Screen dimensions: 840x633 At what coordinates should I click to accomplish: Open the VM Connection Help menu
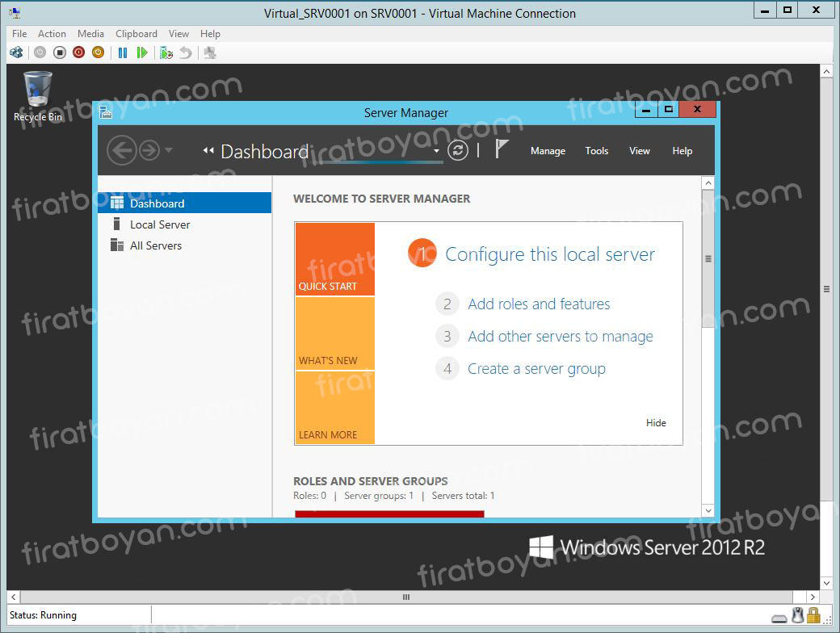click(210, 34)
